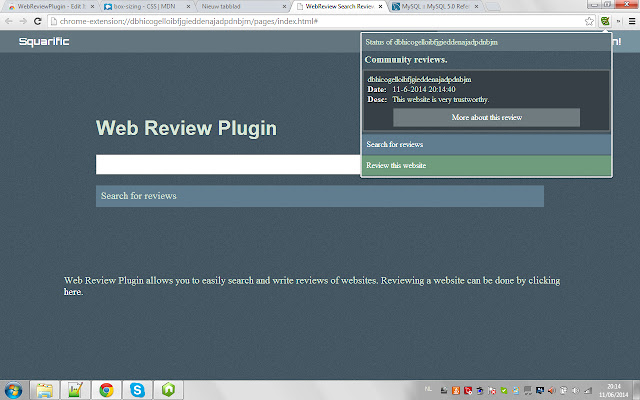The width and height of the screenshot is (640, 400).
Task: Click the red tray icon
Action: [x=468, y=391]
